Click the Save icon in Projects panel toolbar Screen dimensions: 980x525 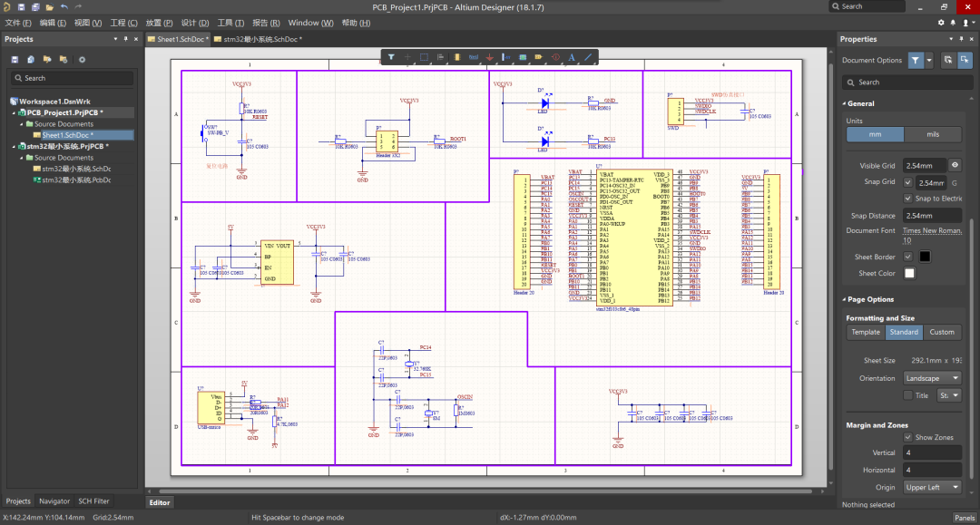click(x=15, y=59)
